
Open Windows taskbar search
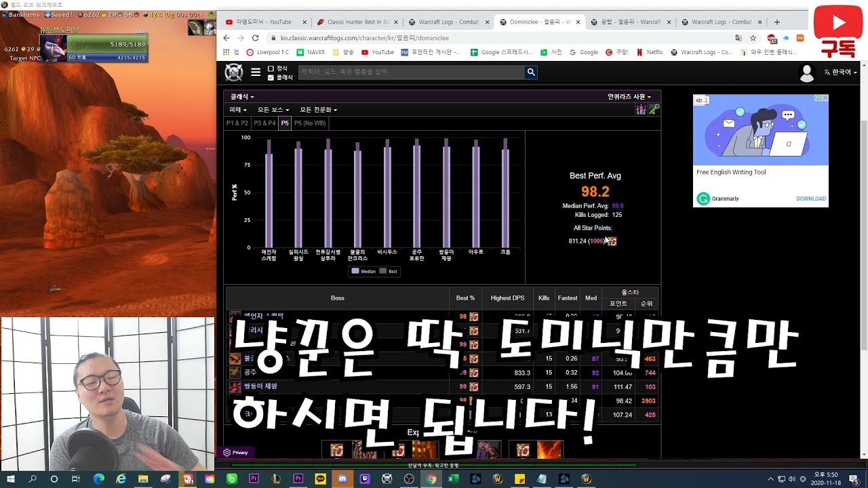click(x=33, y=479)
